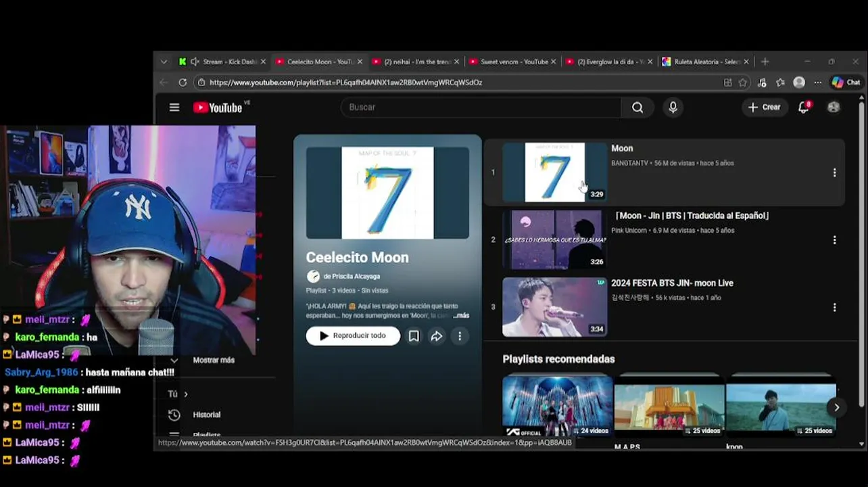Image resolution: width=868 pixels, height=487 pixels.
Task: Open the browser profile icon
Action: 799,83
